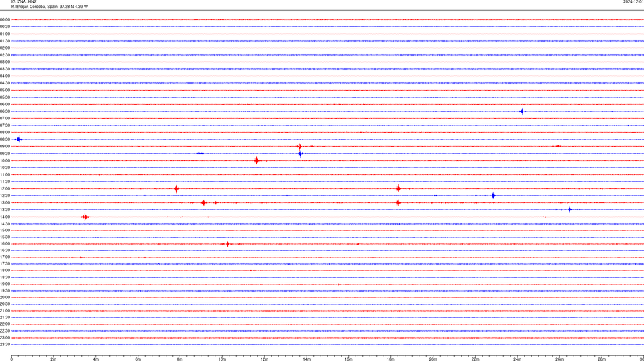Click the 14m tick label on the time axis

(x=307, y=359)
